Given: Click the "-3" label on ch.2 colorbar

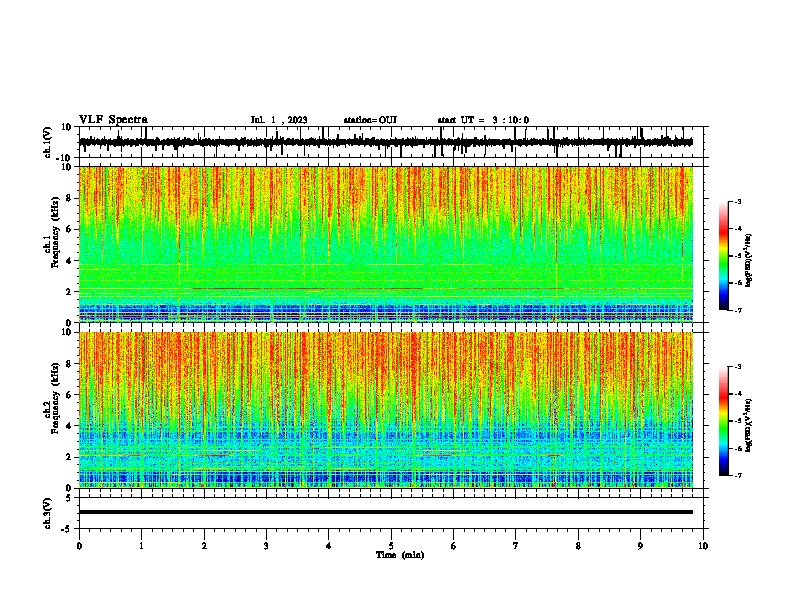Looking at the screenshot, I should (x=738, y=367).
